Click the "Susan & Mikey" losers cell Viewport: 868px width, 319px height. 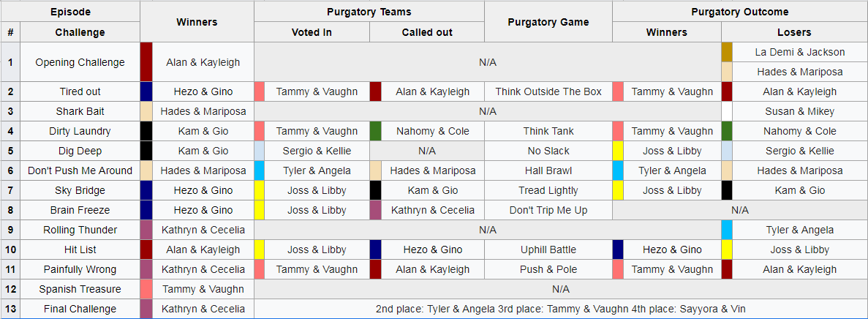pyautogui.click(x=799, y=111)
